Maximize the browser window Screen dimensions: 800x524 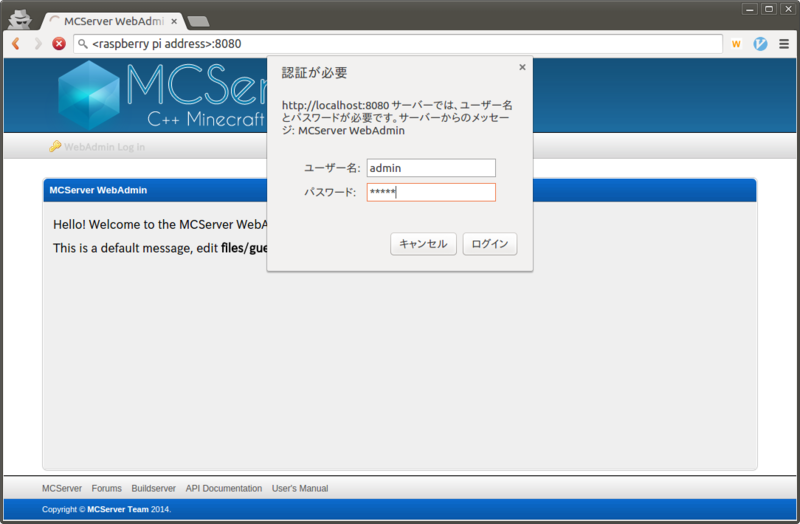pos(769,9)
